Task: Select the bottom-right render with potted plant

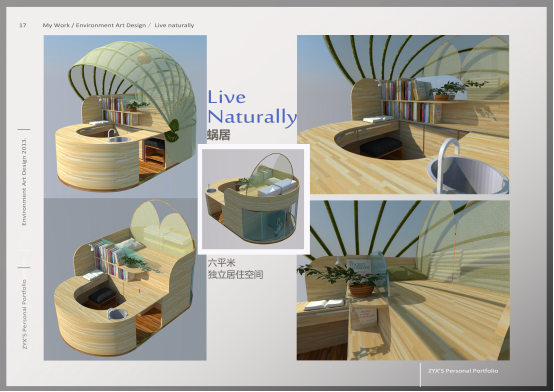Action: [x=403, y=280]
